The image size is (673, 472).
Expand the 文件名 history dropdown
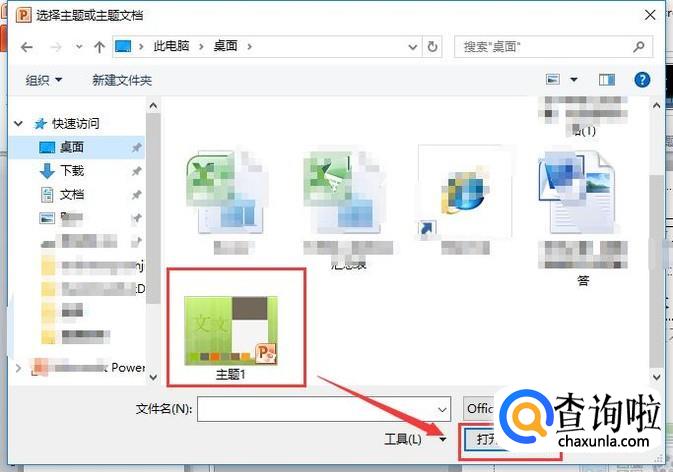[442, 409]
